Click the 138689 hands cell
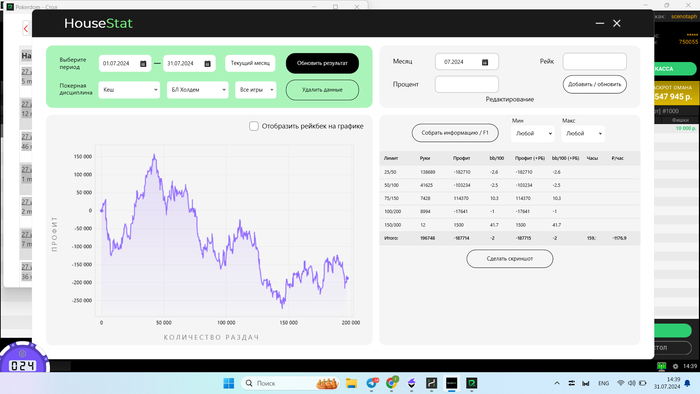700x394 pixels. [427, 172]
